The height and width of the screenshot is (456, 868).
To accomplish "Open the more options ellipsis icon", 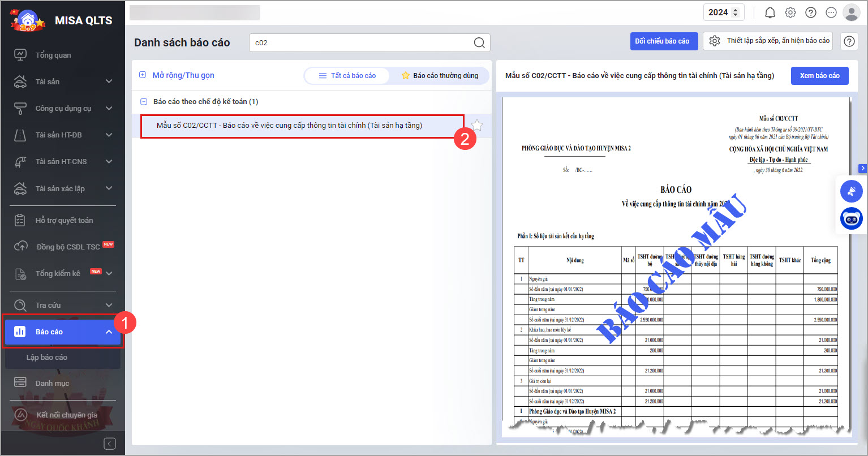I will pos(831,12).
